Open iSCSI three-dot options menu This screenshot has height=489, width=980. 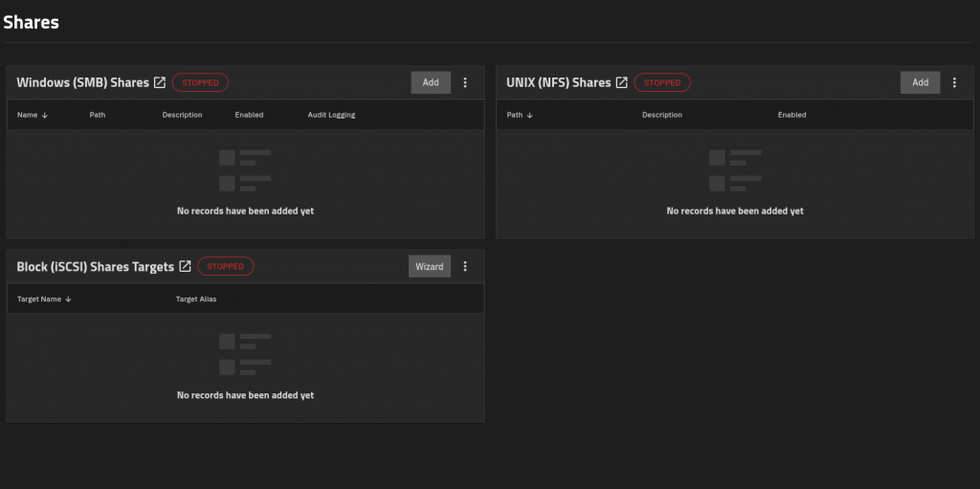(x=465, y=267)
